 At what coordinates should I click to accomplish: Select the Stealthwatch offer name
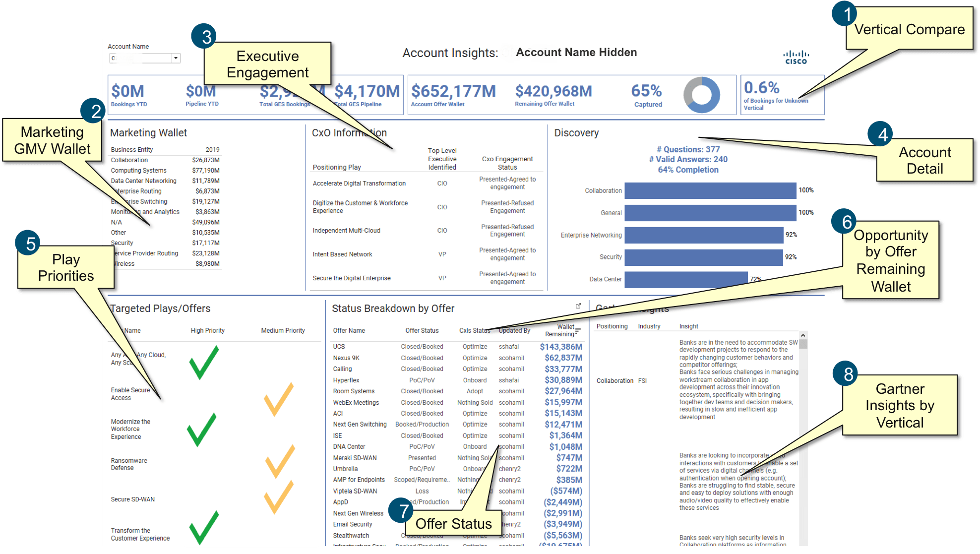click(x=351, y=536)
